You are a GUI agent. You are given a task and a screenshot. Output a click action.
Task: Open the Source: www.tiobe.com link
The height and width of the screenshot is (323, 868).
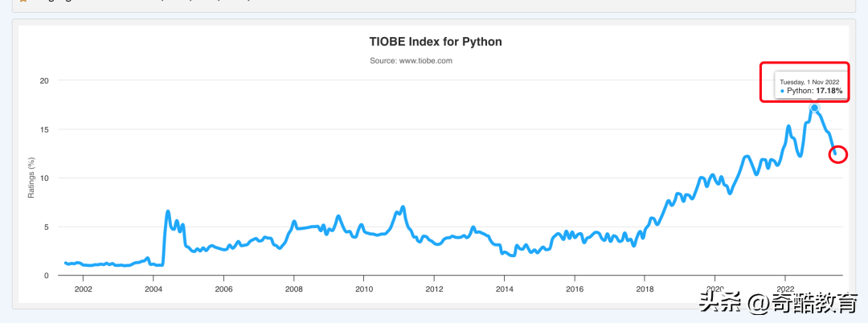[x=411, y=61]
